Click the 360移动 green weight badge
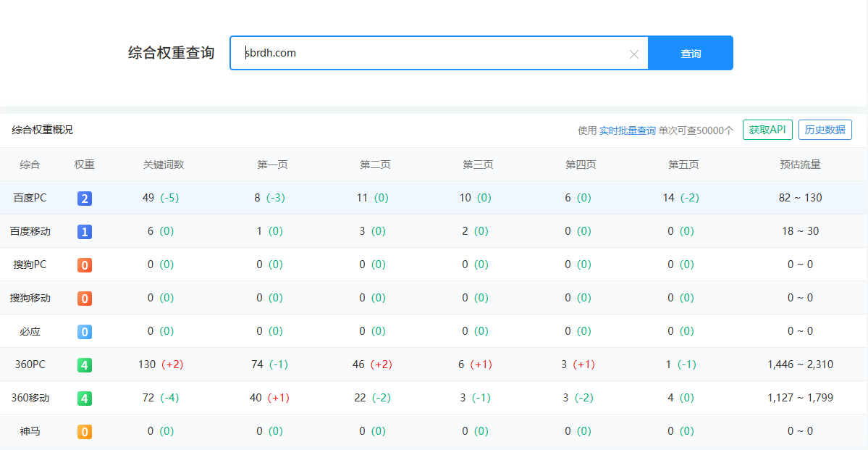The width and height of the screenshot is (868, 450). coord(85,399)
